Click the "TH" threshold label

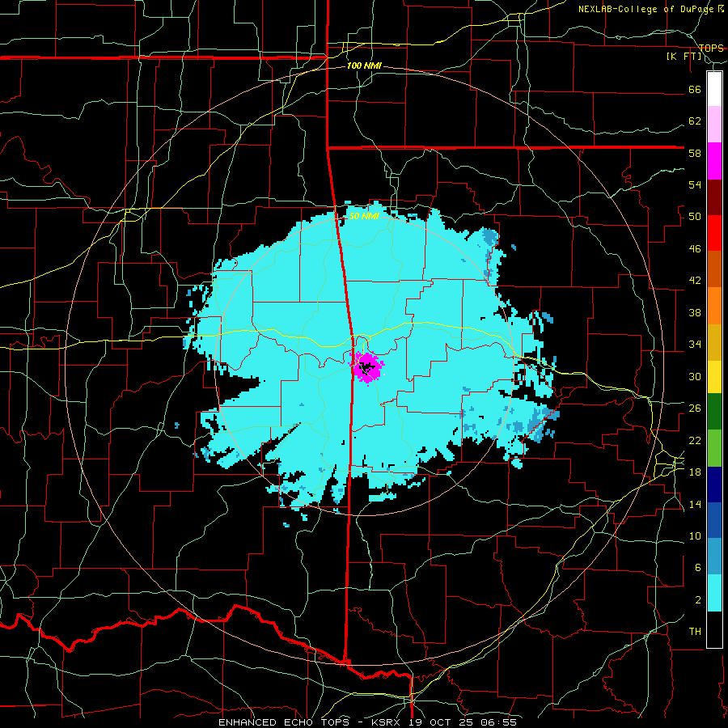click(695, 632)
